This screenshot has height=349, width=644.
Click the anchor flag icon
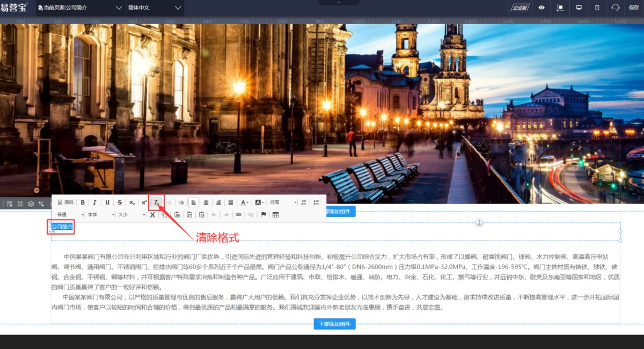[x=263, y=215]
